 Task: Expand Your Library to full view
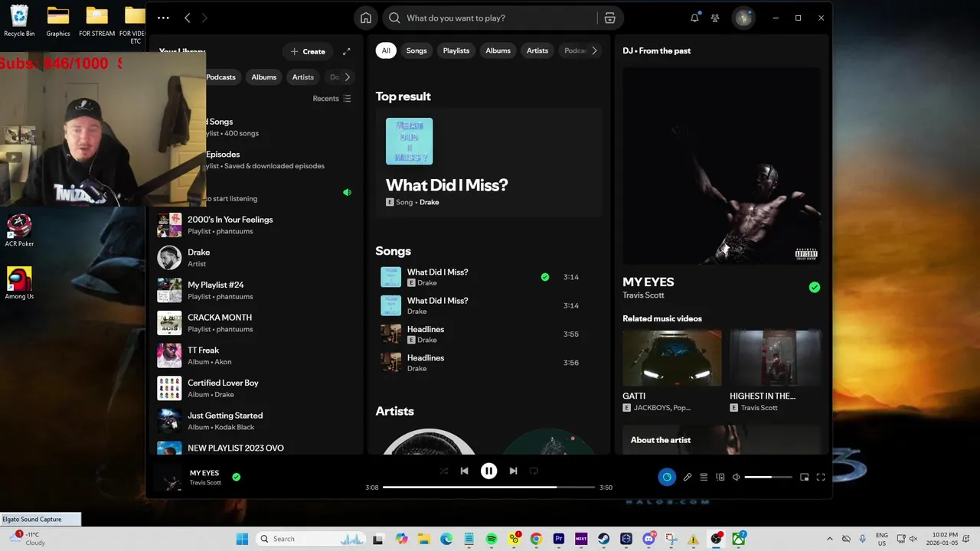point(346,51)
